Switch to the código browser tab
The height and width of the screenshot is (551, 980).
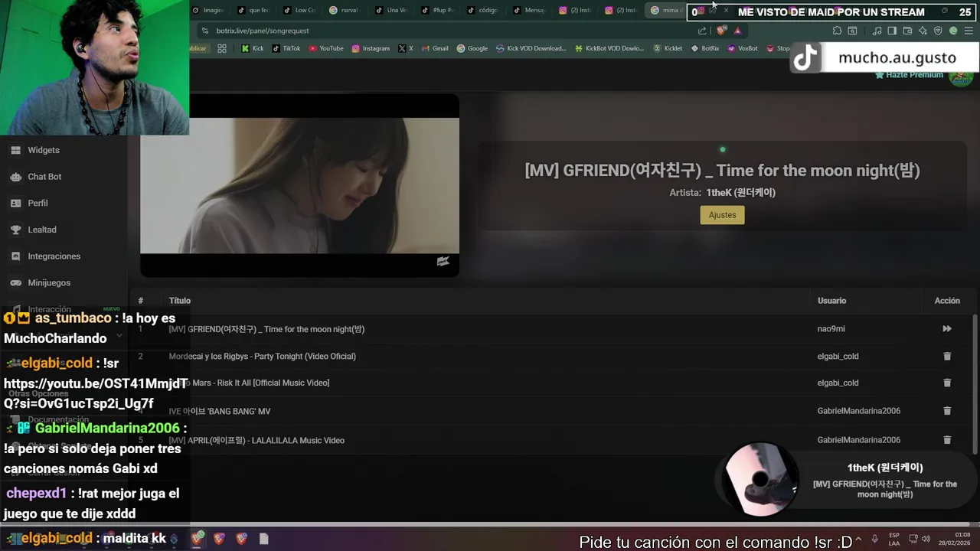(482, 10)
